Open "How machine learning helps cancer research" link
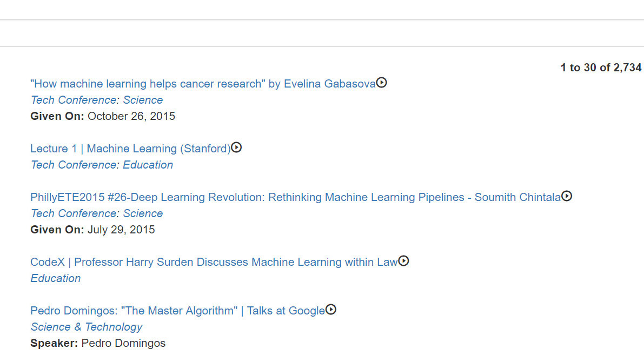Screen dimensions: 644x362 (203, 84)
